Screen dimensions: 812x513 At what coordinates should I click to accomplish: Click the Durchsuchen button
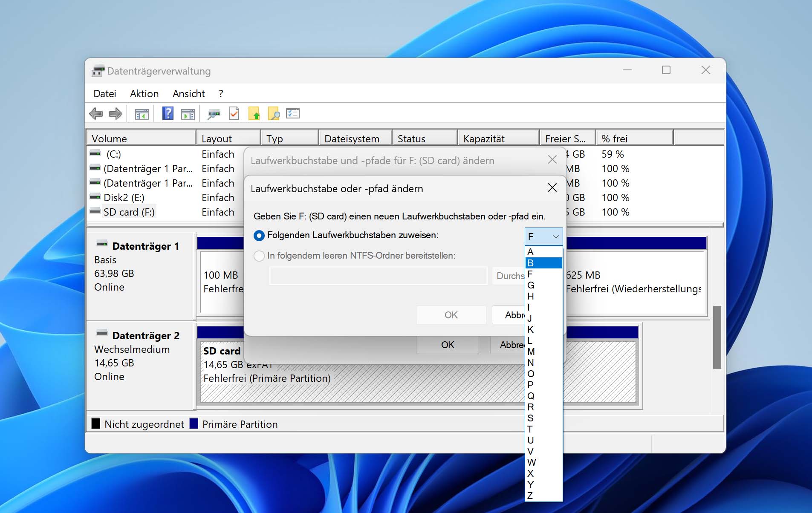(x=509, y=276)
